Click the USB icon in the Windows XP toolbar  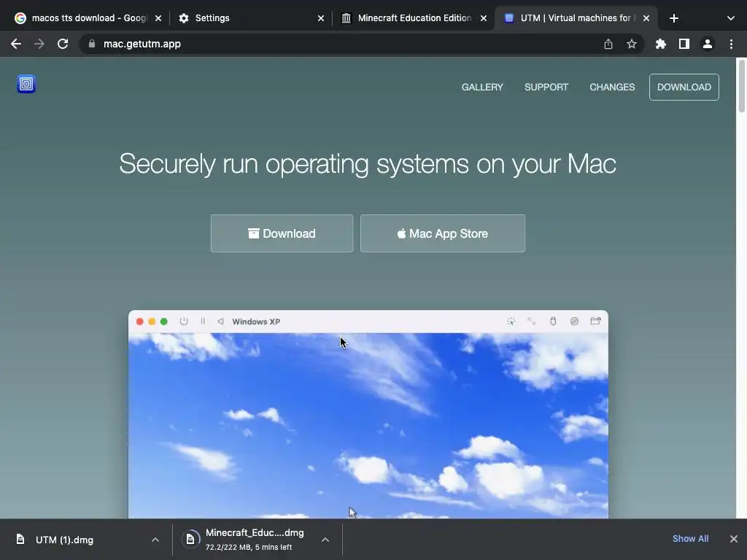click(x=553, y=322)
